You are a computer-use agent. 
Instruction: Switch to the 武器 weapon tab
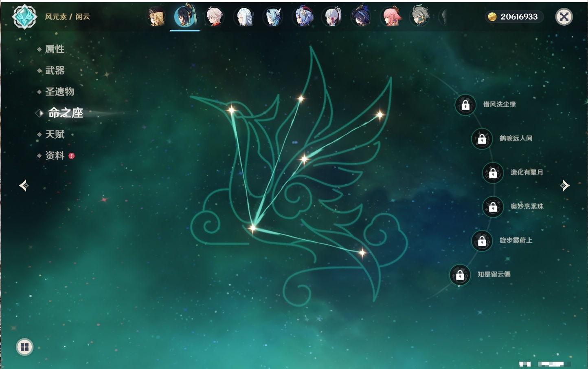click(55, 71)
